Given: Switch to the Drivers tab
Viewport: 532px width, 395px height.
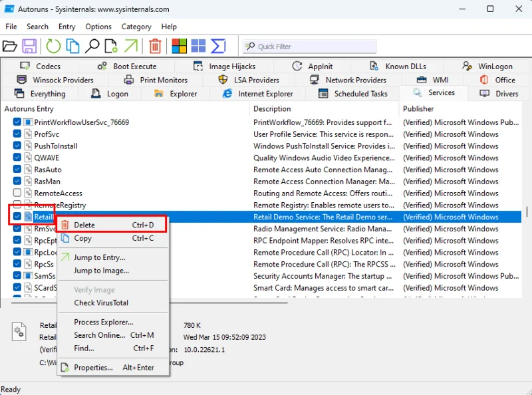Looking at the screenshot, I should click(x=499, y=94).
